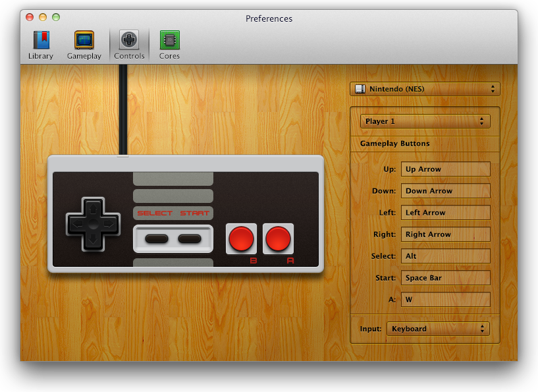This screenshot has width=538, height=392.
Task: Switch to the Gameplay preferences pane
Action: coord(84,43)
